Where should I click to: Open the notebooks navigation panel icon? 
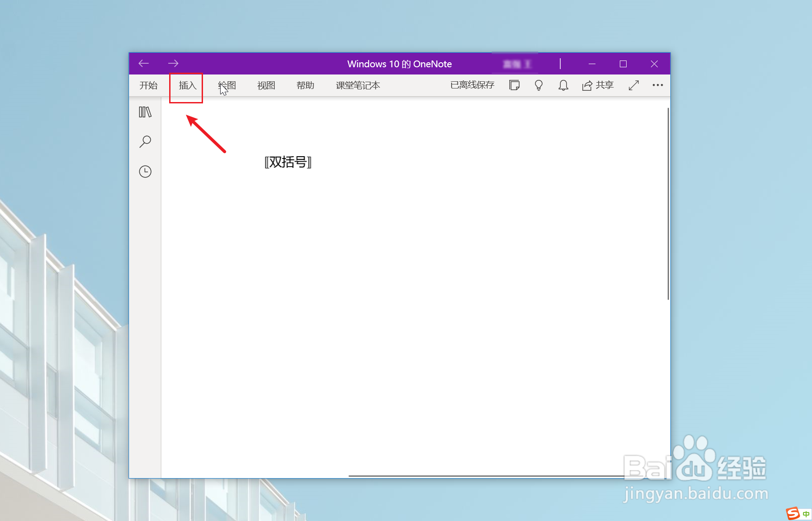point(145,112)
